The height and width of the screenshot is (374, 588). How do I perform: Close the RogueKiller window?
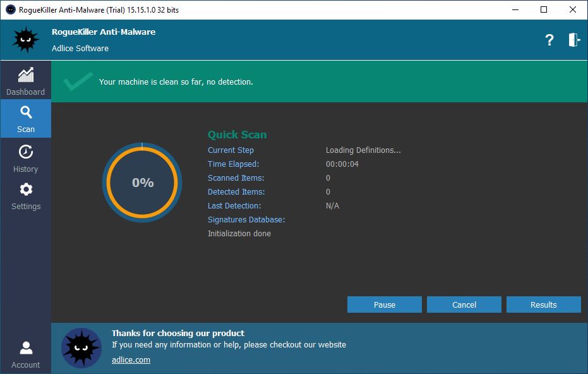(573, 9)
